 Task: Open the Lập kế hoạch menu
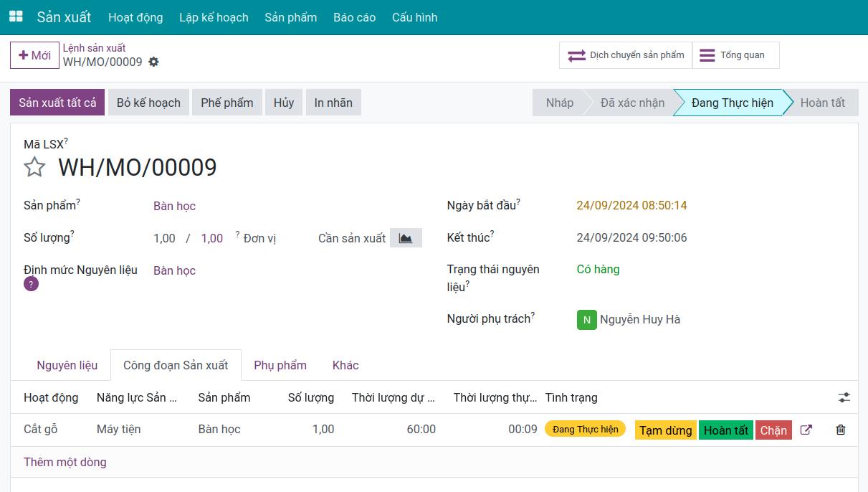[x=214, y=17]
